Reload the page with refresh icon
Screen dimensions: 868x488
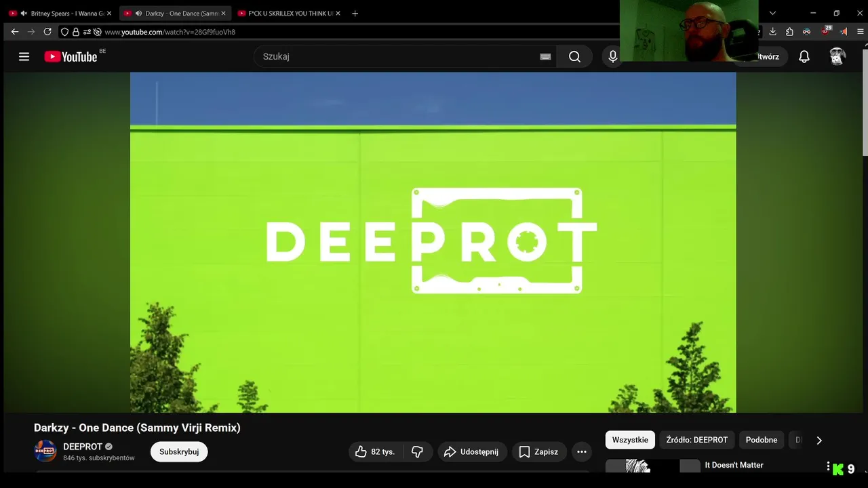(x=47, y=32)
